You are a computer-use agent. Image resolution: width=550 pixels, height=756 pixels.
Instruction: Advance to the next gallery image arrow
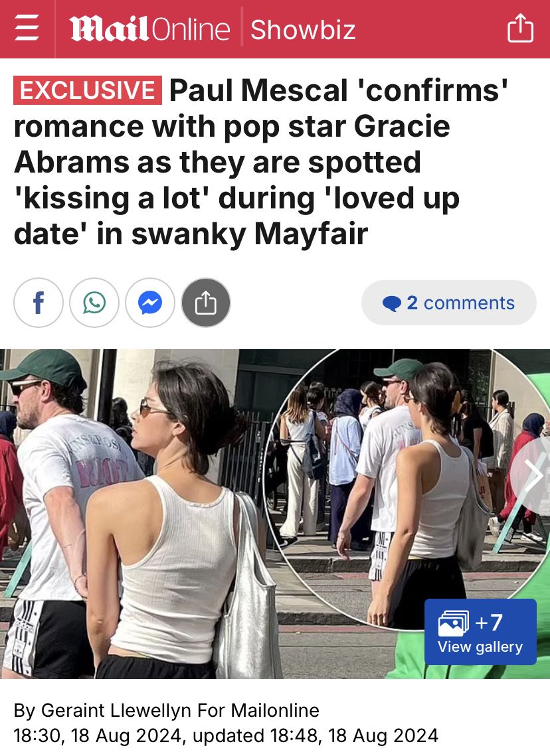pos(532,475)
